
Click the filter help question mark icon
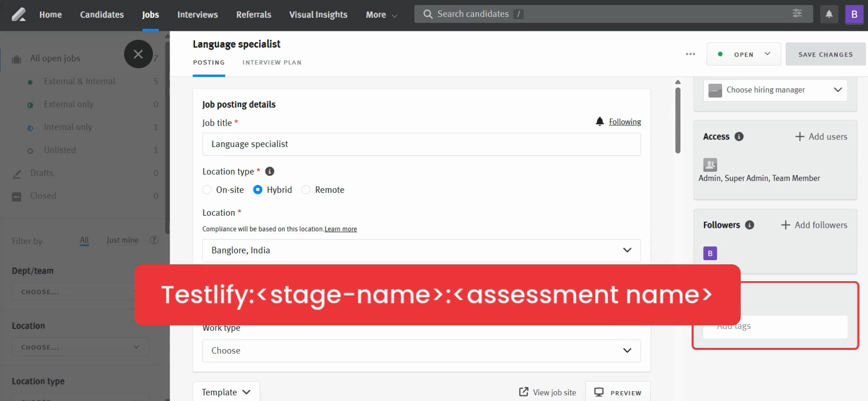tap(154, 240)
